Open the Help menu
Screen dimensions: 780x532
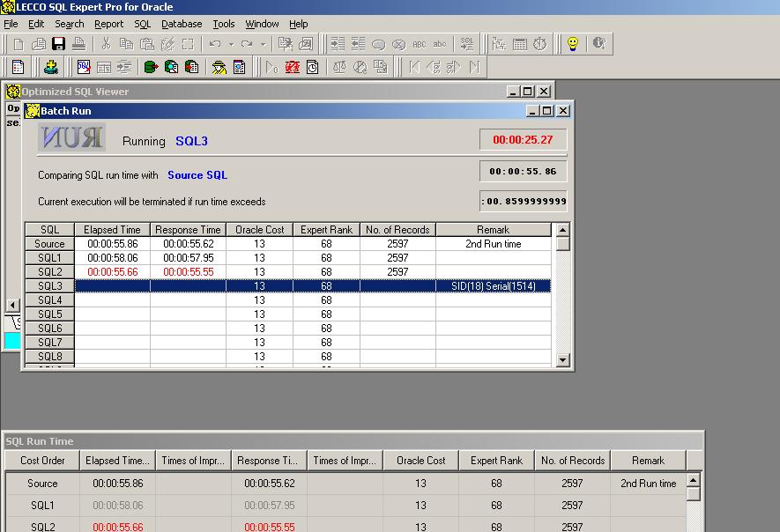[x=299, y=24]
